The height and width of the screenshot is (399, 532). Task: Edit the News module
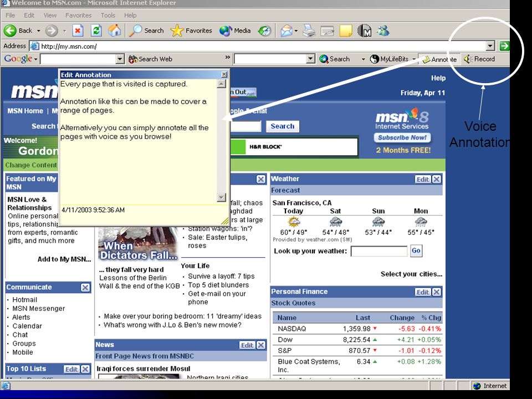[247, 345]
